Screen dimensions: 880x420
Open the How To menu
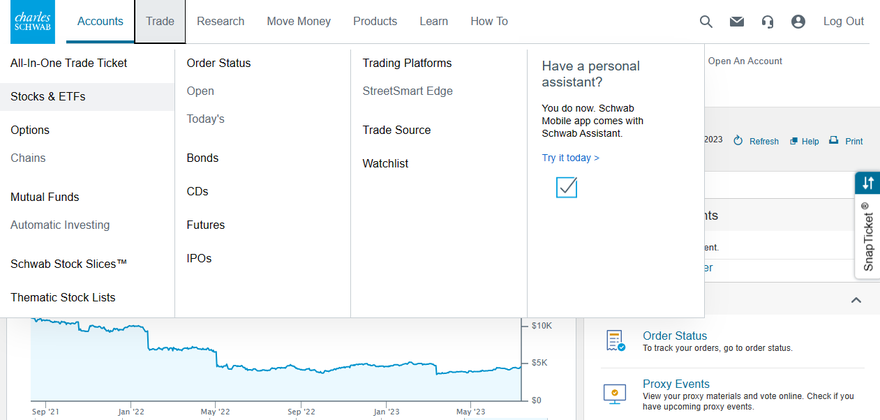489,21
